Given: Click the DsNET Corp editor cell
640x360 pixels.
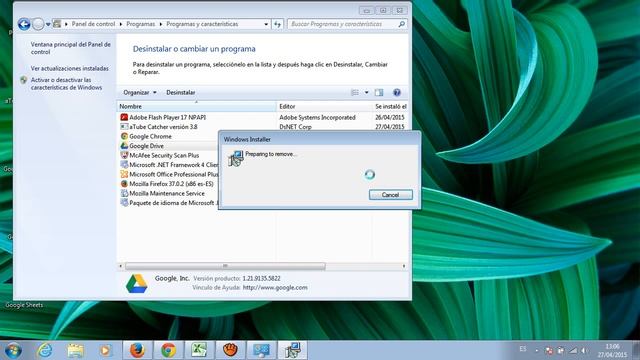Looking at the screenshot, I should (295, 127).
